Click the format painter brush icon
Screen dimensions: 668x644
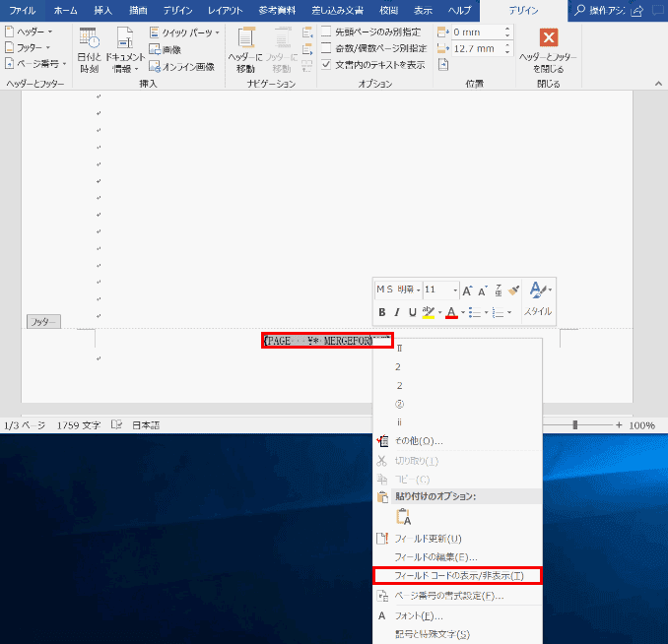click(x=512, y=290)
